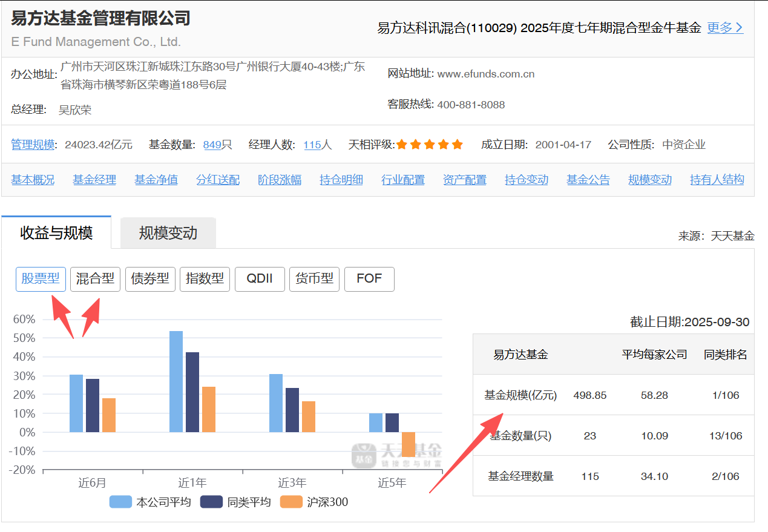Select the 货币型 fund type

click(314, 279)
